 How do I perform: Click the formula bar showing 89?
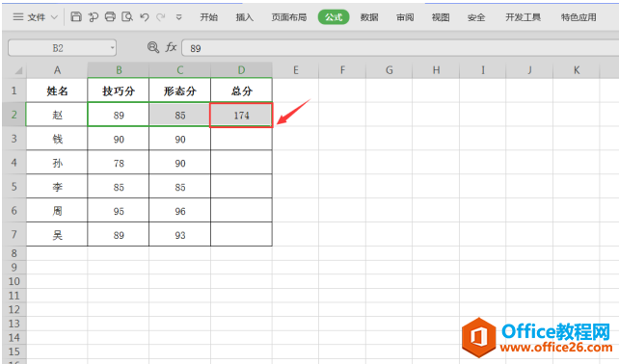point(400,48)
